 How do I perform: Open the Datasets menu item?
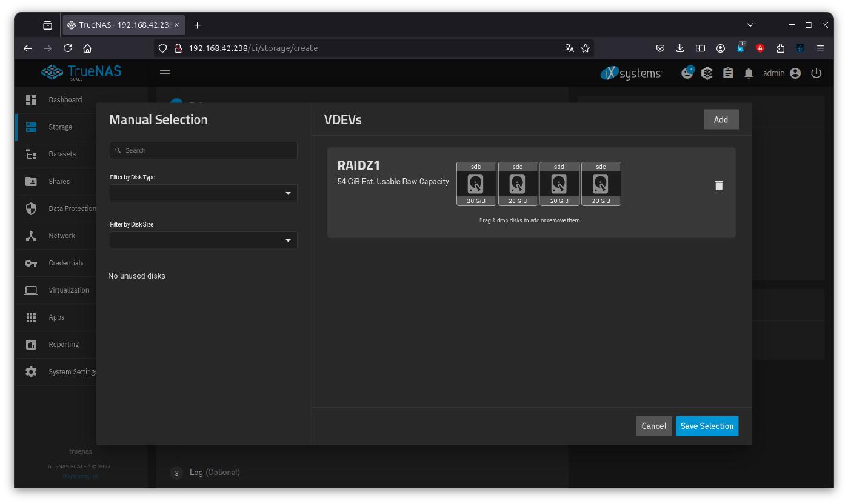(x=62, y=154)
